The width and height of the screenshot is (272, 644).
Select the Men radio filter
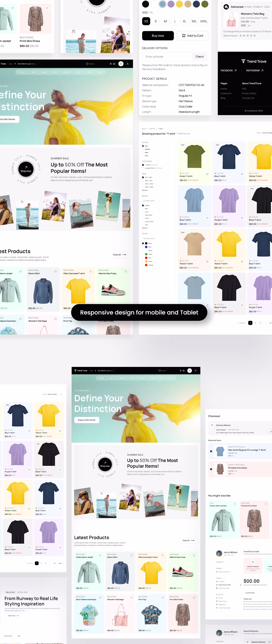click(x=143, y=146)
